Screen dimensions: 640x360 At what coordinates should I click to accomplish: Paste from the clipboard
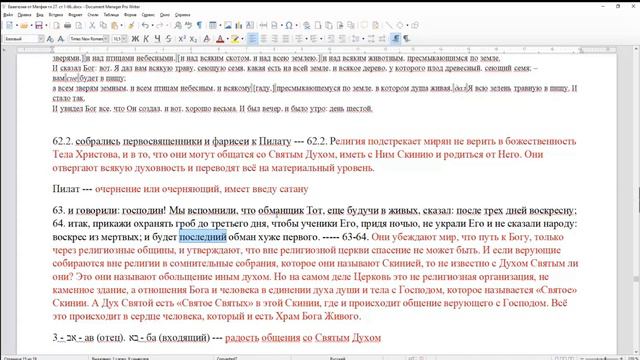click(x=115, y=25)
